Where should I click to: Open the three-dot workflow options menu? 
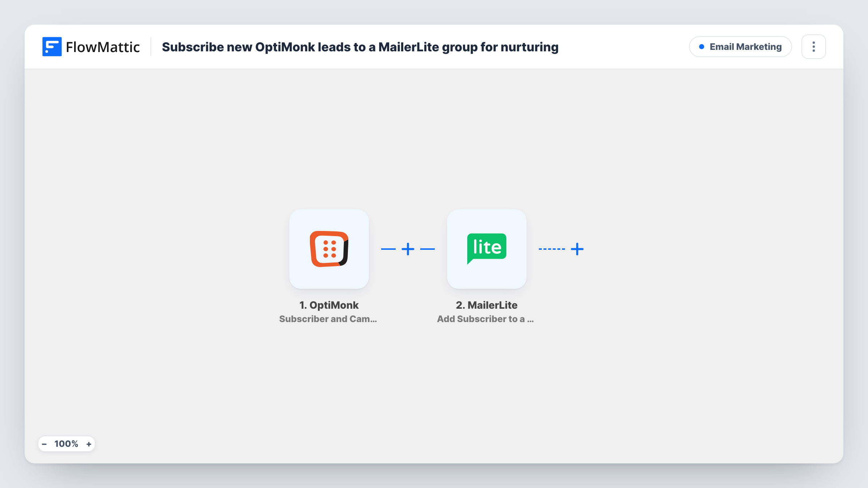[x=814, y=47]
